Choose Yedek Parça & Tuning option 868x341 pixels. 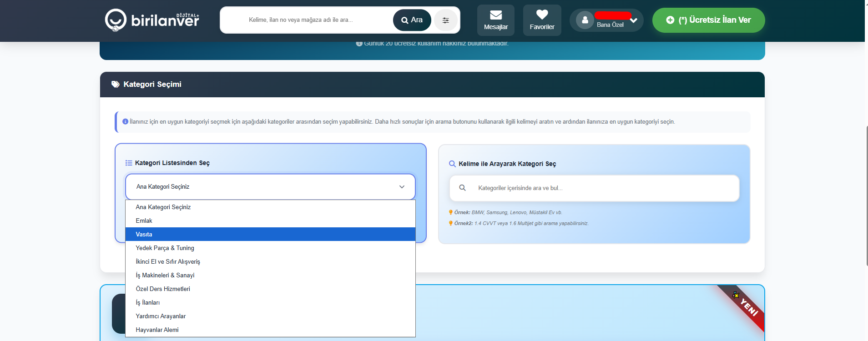tap(270, 248)
